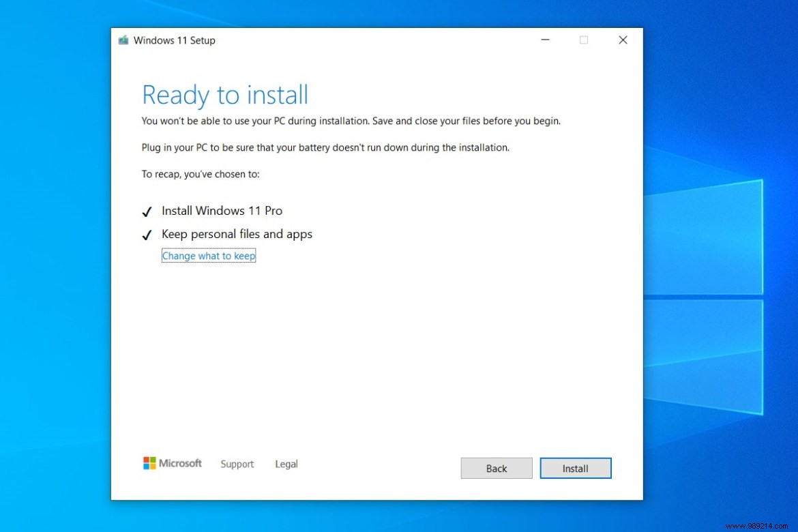Viewport: 798px width, 532px height.
Task: Click the Ready to install heading
Action: tap(225, 95)
